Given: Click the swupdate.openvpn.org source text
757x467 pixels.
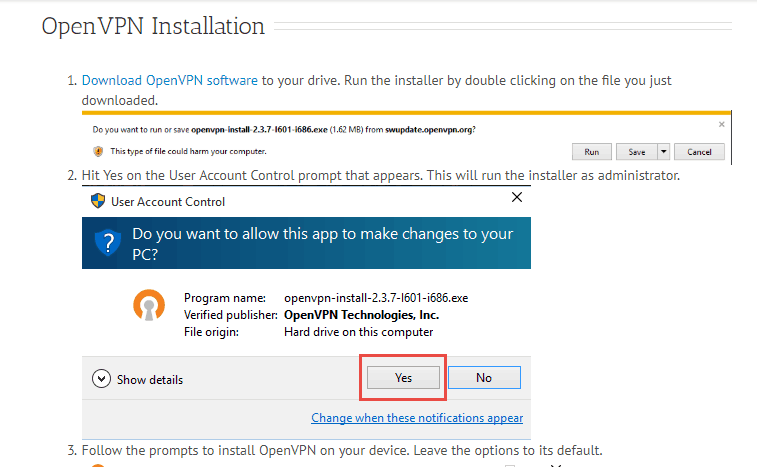Looking at the screenshot, I should coord(428,129).
